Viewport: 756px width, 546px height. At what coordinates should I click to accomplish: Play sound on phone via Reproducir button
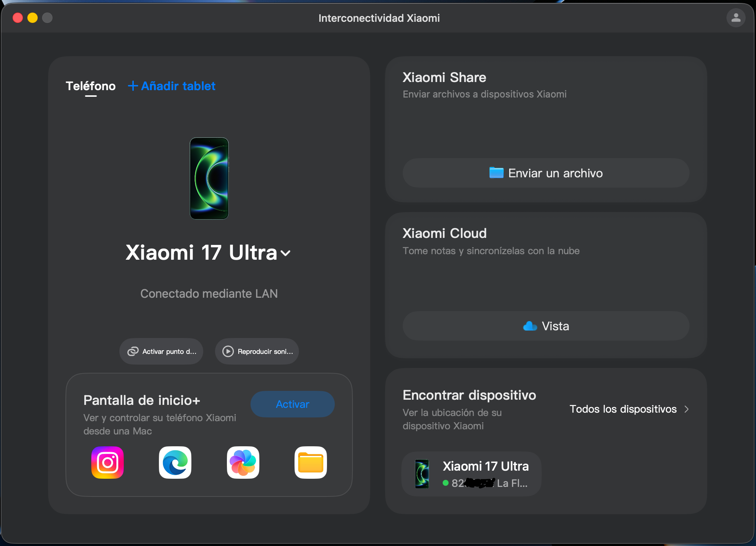(257, 351)
